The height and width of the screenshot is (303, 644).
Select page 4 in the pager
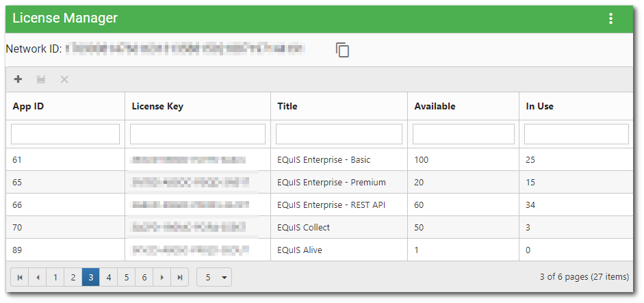(x=109, y=278)
